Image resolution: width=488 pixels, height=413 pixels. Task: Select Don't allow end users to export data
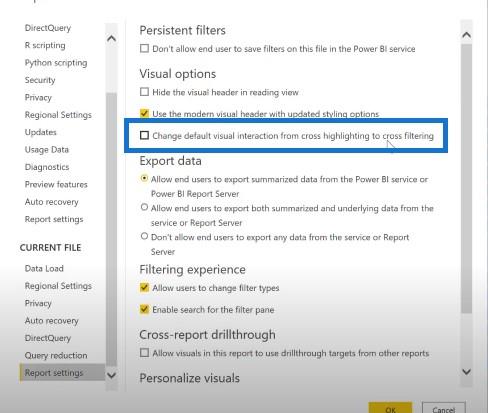[x=144, y=236]
